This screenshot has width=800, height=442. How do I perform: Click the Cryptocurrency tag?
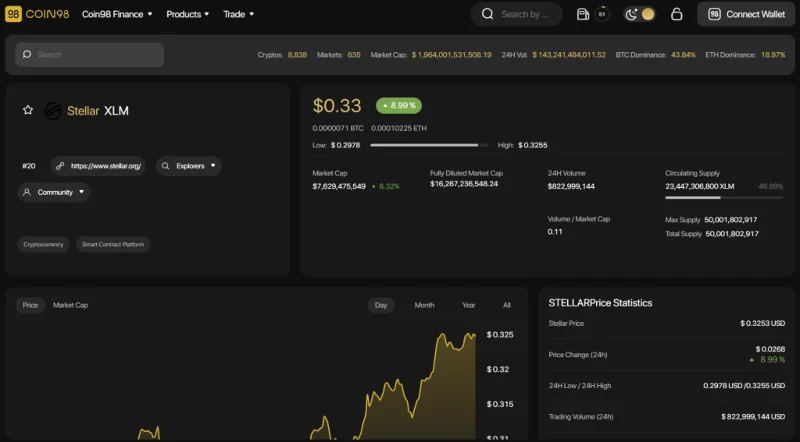click(43, 244)
